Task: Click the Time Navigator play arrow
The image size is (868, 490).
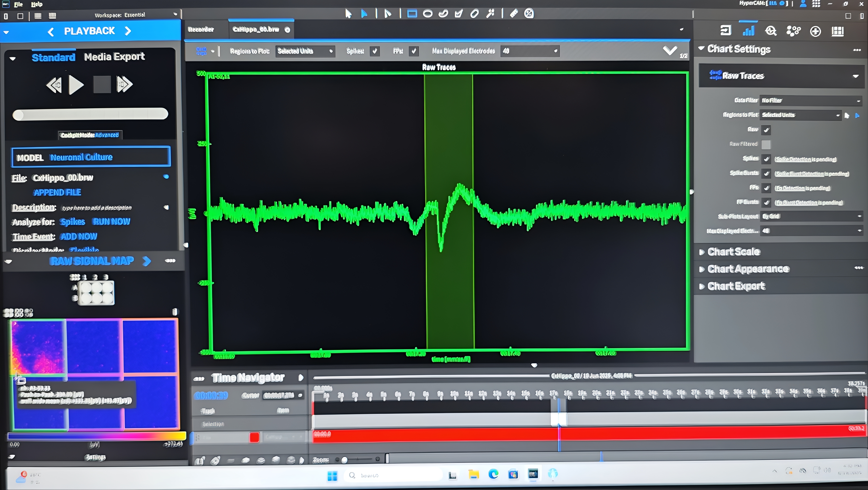Action: [x=301, y=378]
